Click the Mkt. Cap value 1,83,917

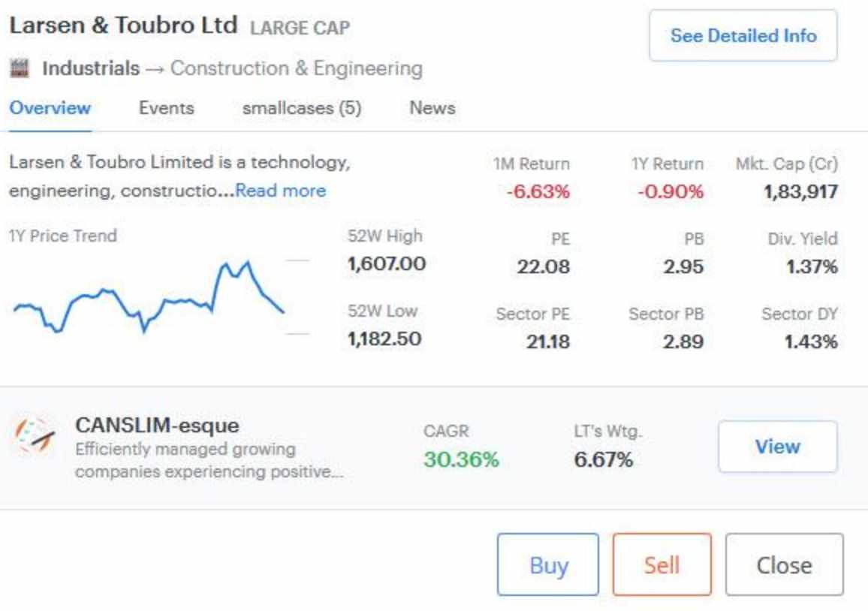tap(800, 191)
